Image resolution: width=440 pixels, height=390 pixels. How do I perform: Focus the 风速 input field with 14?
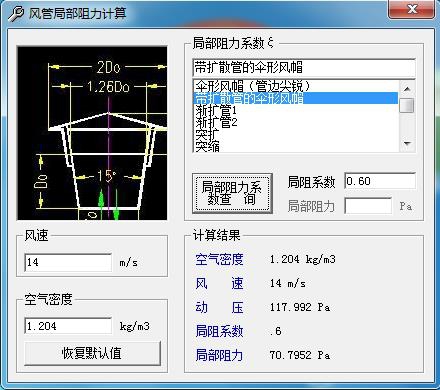[68, 263]
